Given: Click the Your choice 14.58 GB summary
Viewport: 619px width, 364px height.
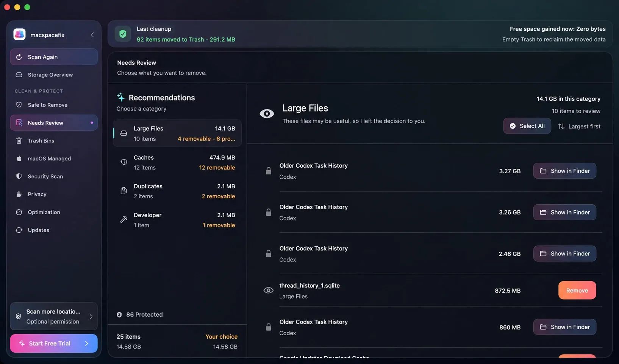Looking at the screenshot, I should (222, 341).
